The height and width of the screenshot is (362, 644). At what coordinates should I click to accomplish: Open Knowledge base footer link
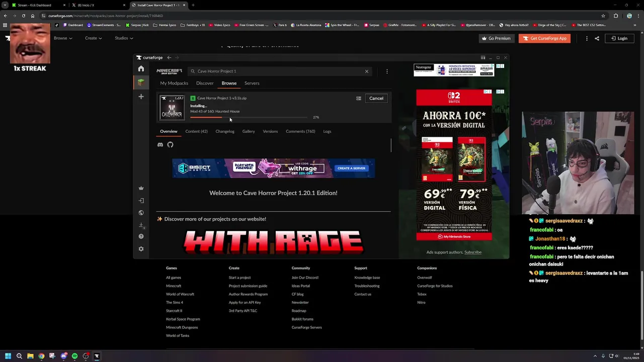[x=367, y=278]
